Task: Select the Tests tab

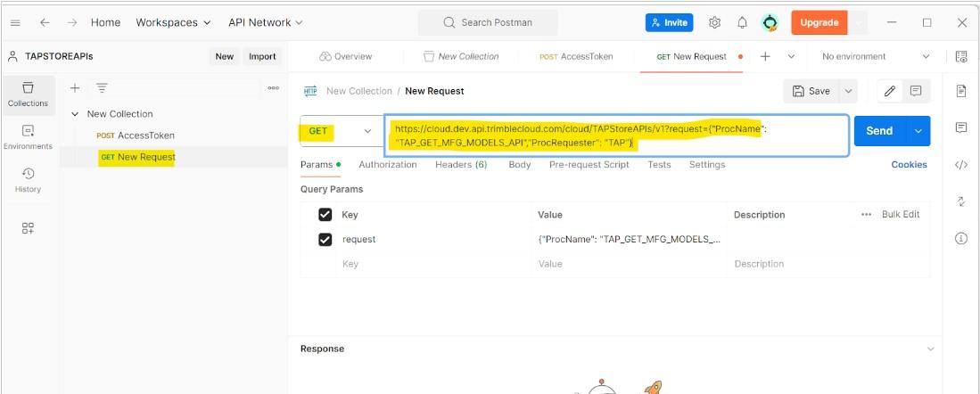Action: point(659,165)
